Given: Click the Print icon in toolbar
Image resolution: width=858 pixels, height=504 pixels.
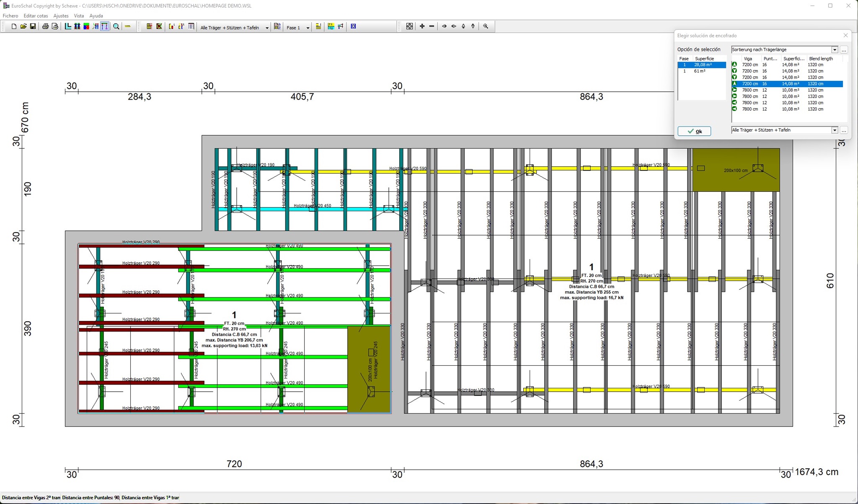Looking at the screenshot, I should (x=45, y=26).
